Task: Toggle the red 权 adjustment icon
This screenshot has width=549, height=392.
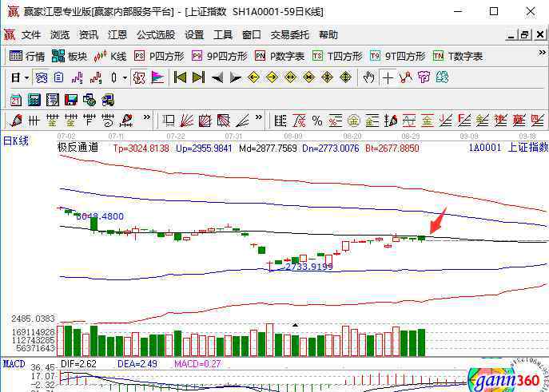Action: pyautogui.click(x=139, y=77)
